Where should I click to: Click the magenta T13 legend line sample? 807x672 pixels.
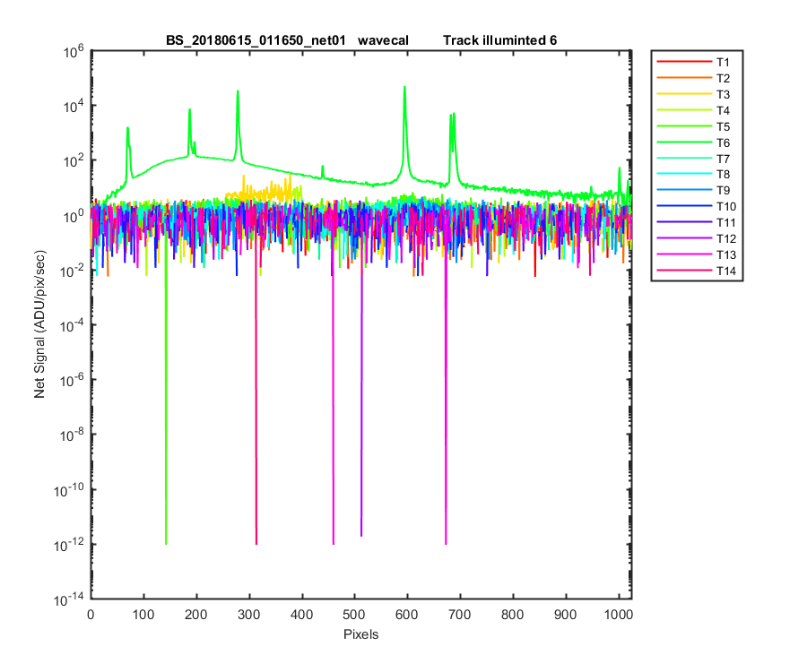pos(684,254)
